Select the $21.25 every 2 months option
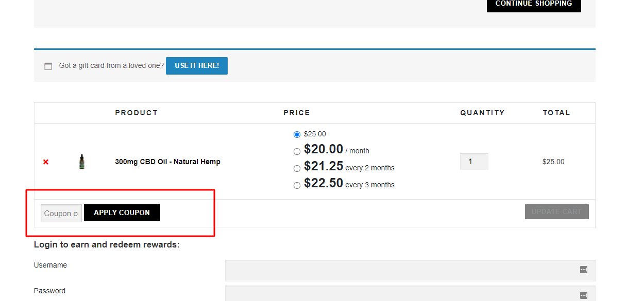 click(297, 168)
